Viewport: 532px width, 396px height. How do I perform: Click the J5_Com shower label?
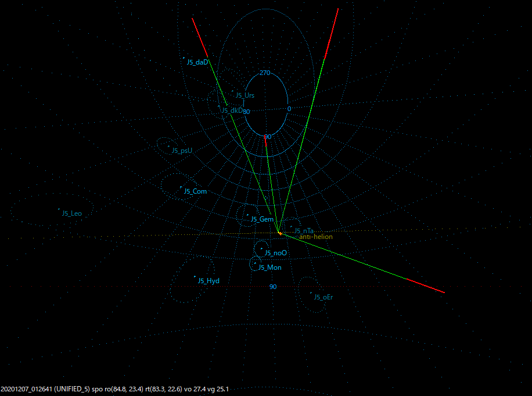coord(195,191)
